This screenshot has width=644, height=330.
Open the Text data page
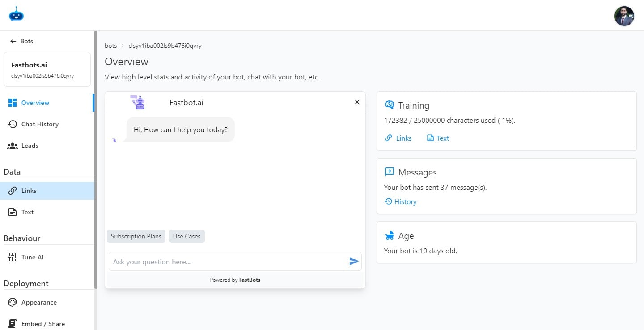coord(27,212)
